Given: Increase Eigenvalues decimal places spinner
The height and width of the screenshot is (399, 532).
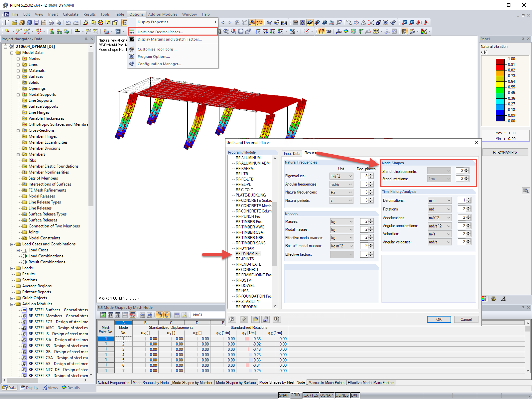Looking at the screenshot, I should click(x=371, y=175).
